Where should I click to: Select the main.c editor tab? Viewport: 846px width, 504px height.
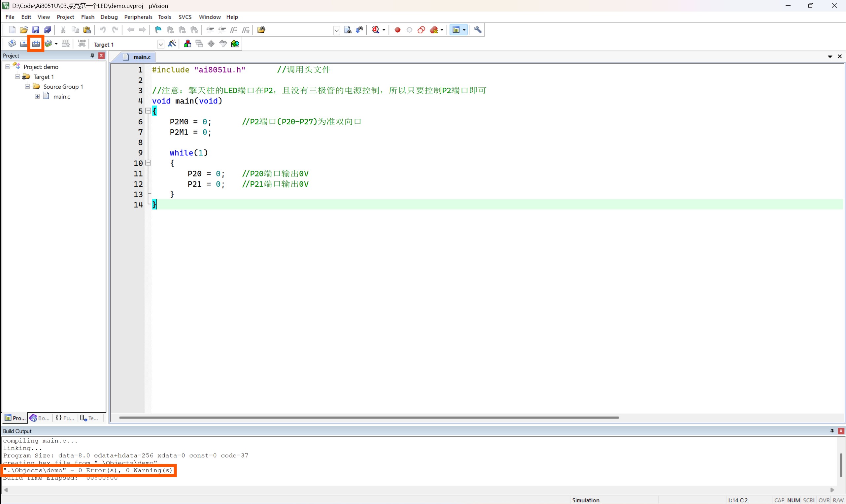[x=137, y=57]
